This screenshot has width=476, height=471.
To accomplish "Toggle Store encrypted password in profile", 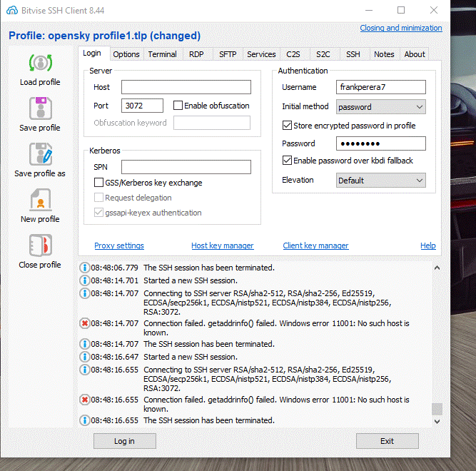I will coord(287,126).
